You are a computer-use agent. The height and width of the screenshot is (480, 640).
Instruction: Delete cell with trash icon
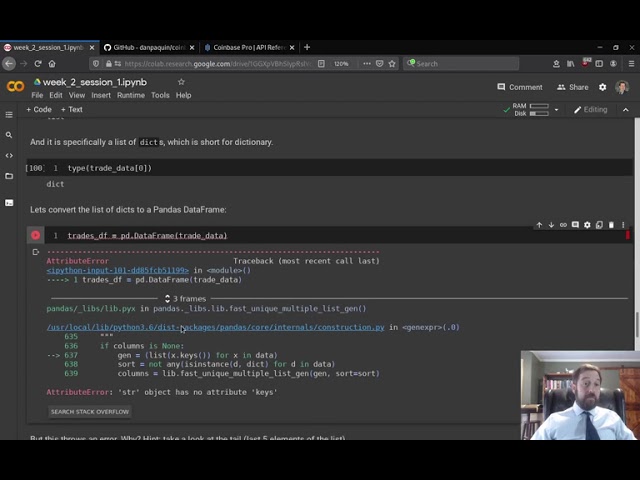click(611, 225)
